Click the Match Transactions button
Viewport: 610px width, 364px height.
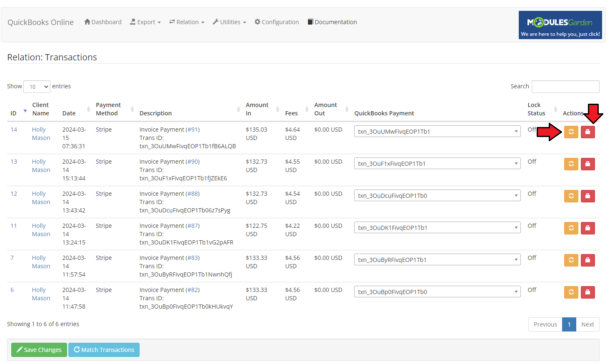pos(104,350)
